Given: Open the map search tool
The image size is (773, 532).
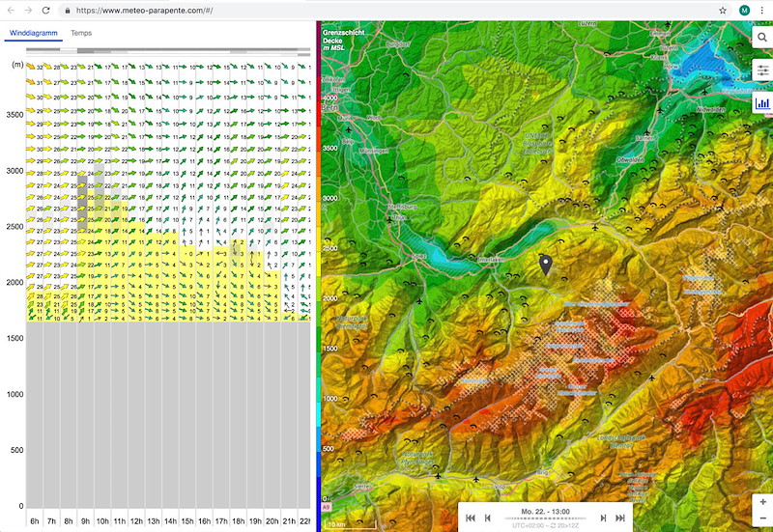Looking at the screenshot, I should coord(761,40).
